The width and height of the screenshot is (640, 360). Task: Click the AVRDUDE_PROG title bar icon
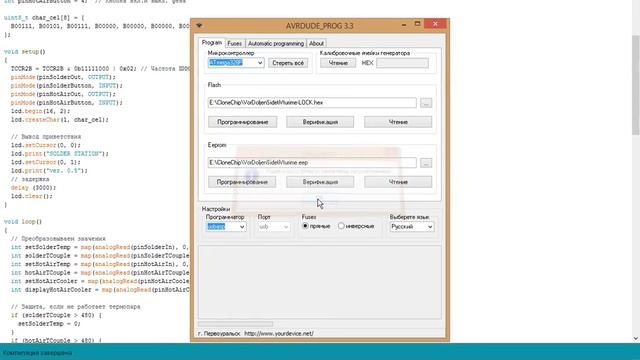[199, 25]
